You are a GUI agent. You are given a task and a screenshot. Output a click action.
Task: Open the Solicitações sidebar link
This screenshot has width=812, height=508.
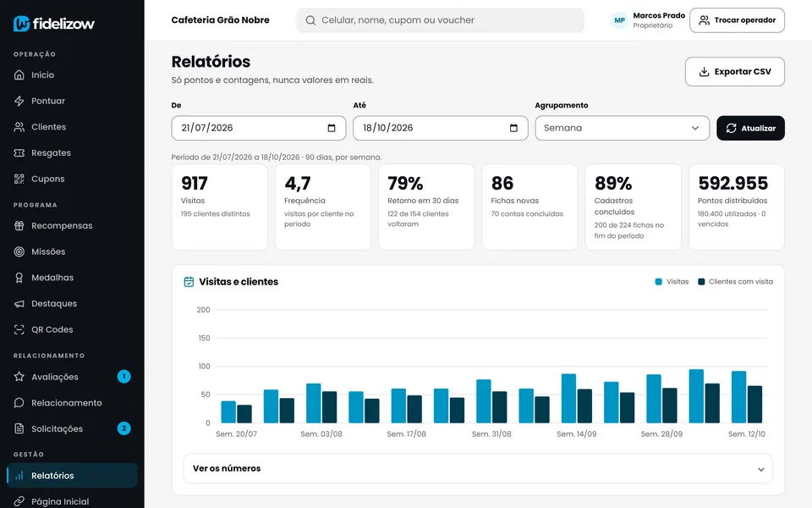point(72,428)
